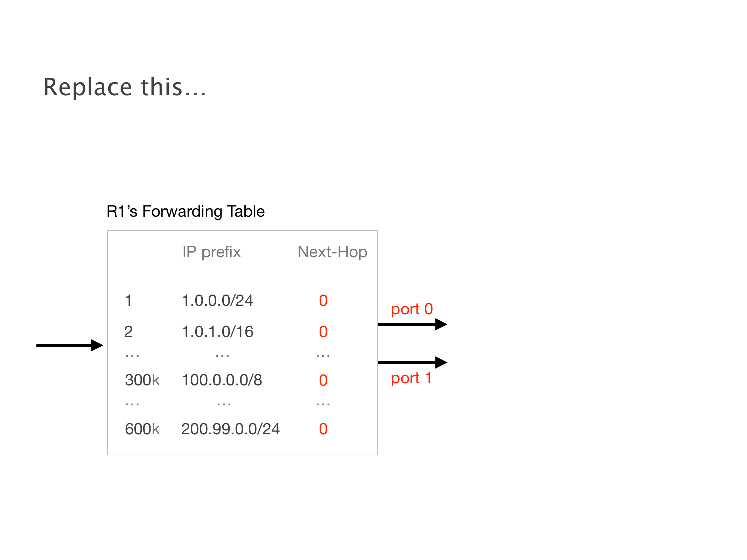The height and width of the screenshot is (560, 747).
Task: Select the 200.99.0.0/24 prefix entry
Action: click(x=230, y=429)
